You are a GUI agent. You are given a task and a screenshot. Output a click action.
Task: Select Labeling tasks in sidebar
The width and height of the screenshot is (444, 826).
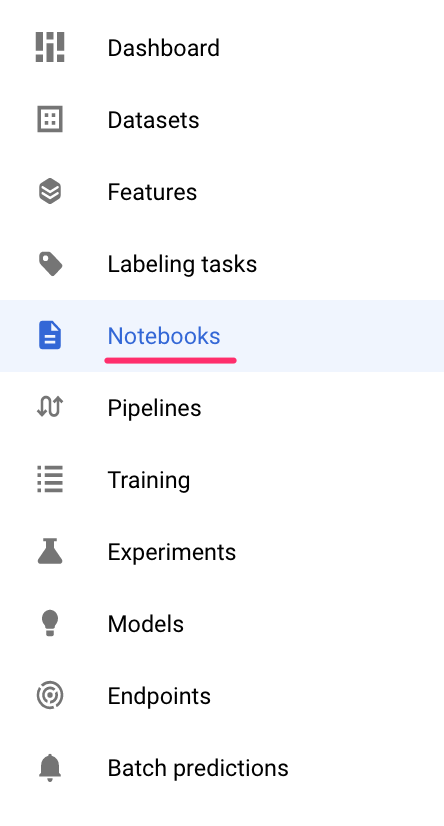[222, 263]
